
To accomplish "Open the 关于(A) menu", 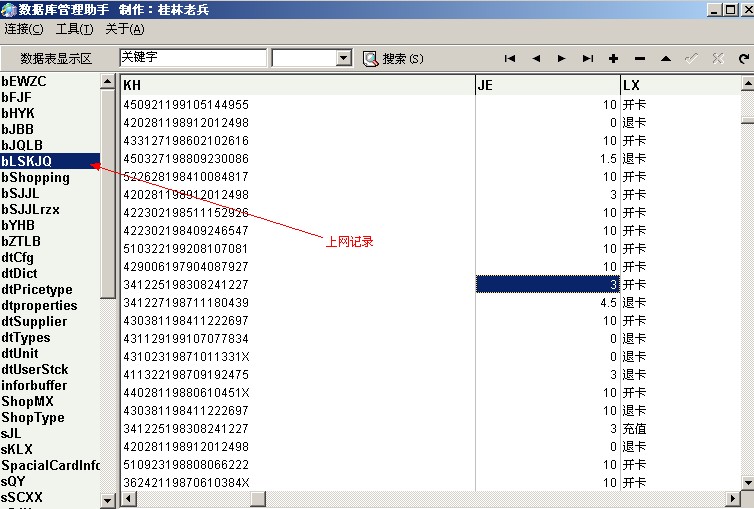I will click(125, 29).
